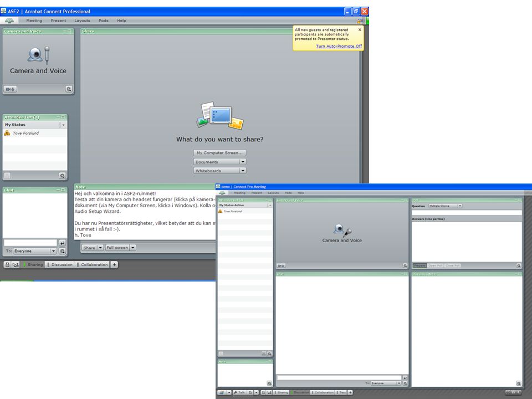Click chat message input in ASF2 Chat pod

tap(30, 243)
